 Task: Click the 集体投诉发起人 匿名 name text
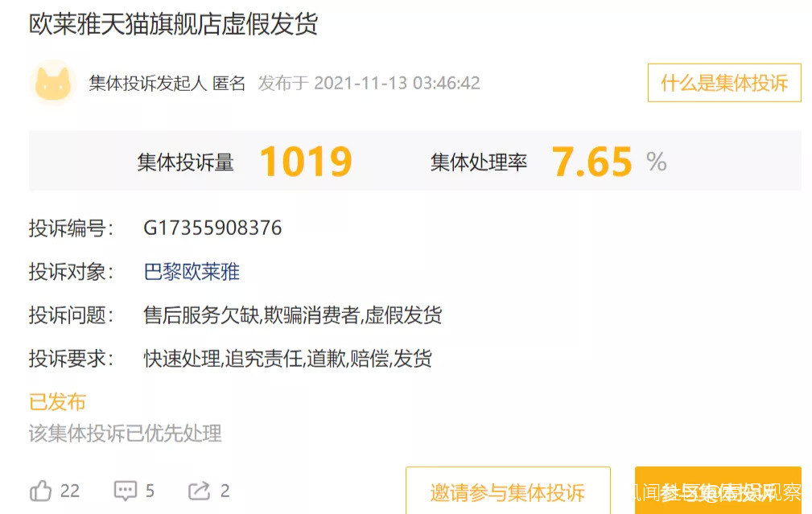pos(167,83)
